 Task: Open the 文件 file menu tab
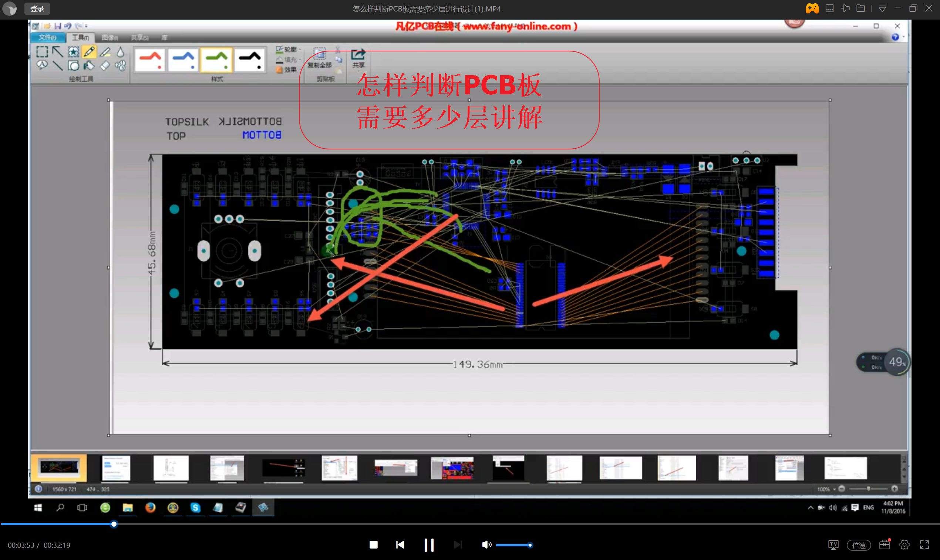coord(48,37)
